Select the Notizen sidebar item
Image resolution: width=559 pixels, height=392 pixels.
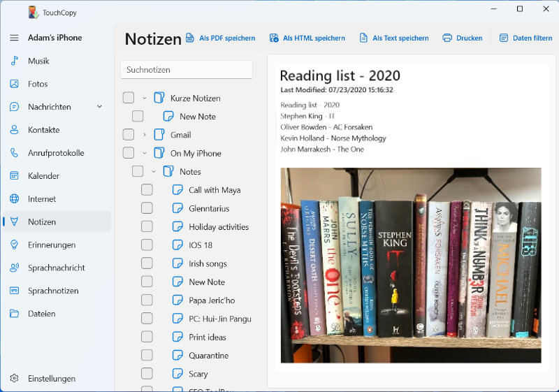click(x=57, y=222)
